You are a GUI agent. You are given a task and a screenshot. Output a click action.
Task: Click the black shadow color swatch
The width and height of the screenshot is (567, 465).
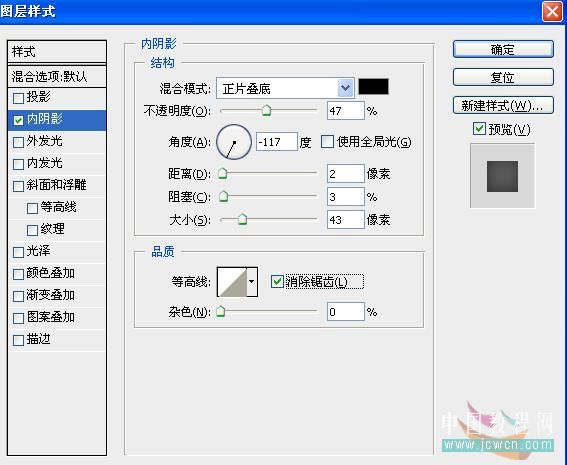pos(374,87)
